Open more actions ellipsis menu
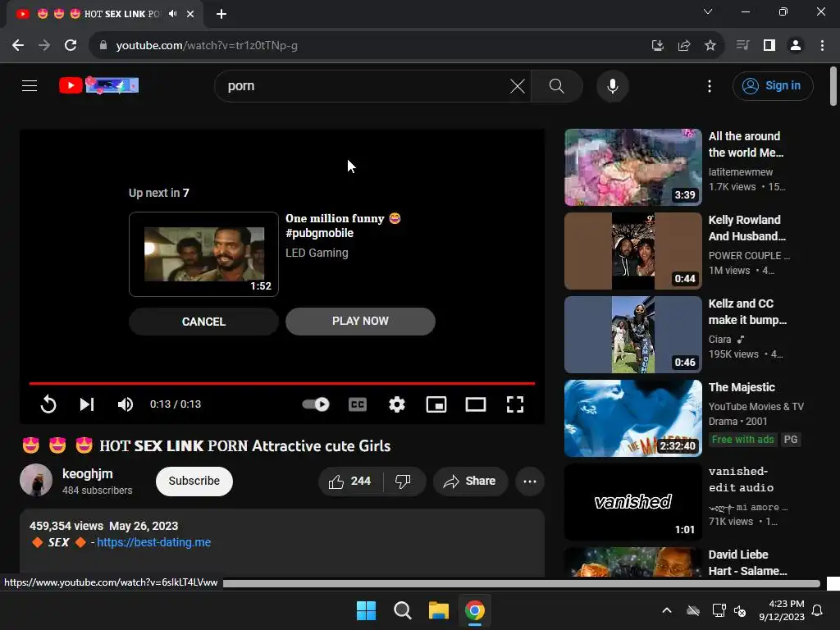 (x=529, y=481)
